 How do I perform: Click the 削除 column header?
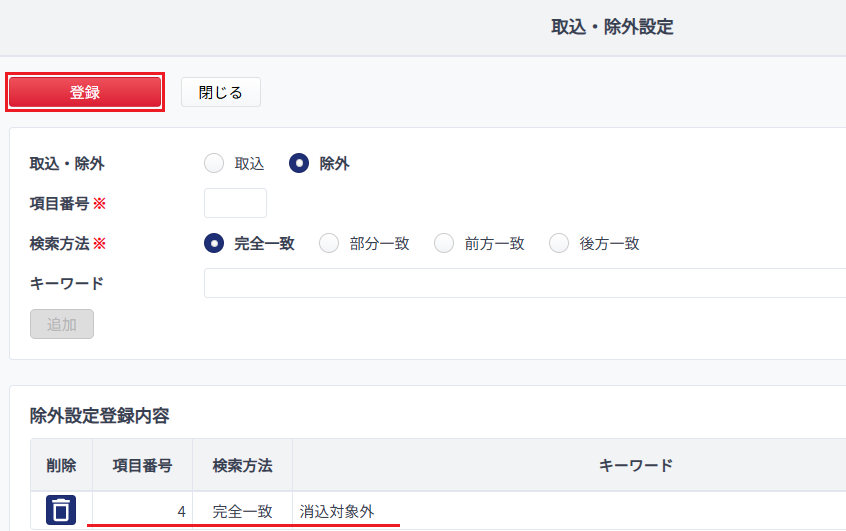tap(61, 465)
